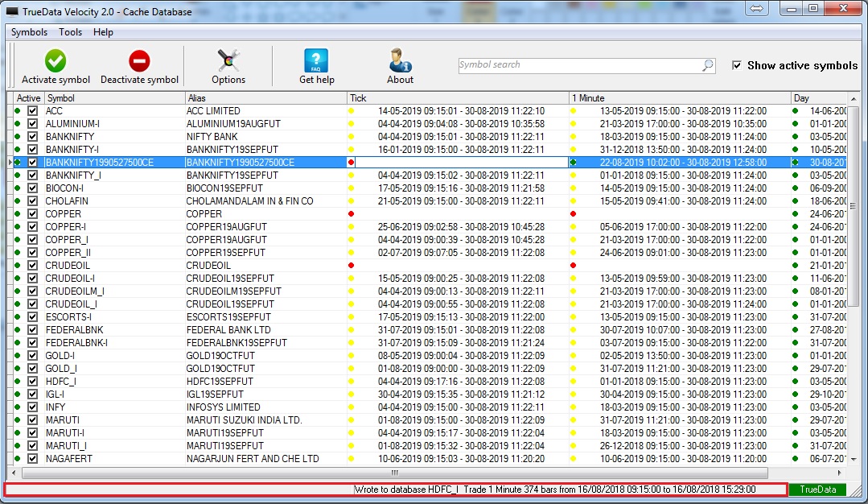Click the red 1 Minute dot for CRUDEOIL

[573, 266]
